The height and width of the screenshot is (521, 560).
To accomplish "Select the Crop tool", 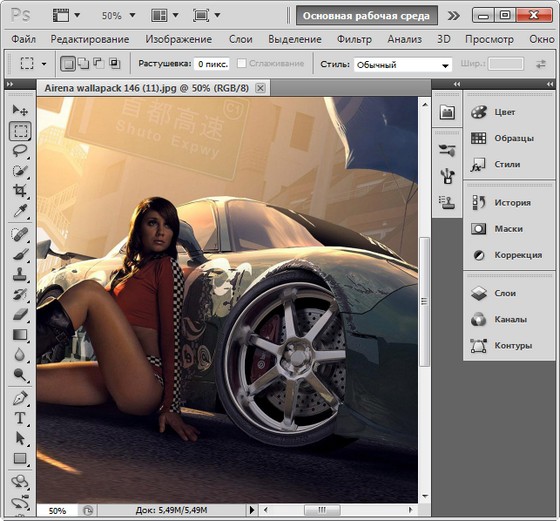I will [20, 190].
